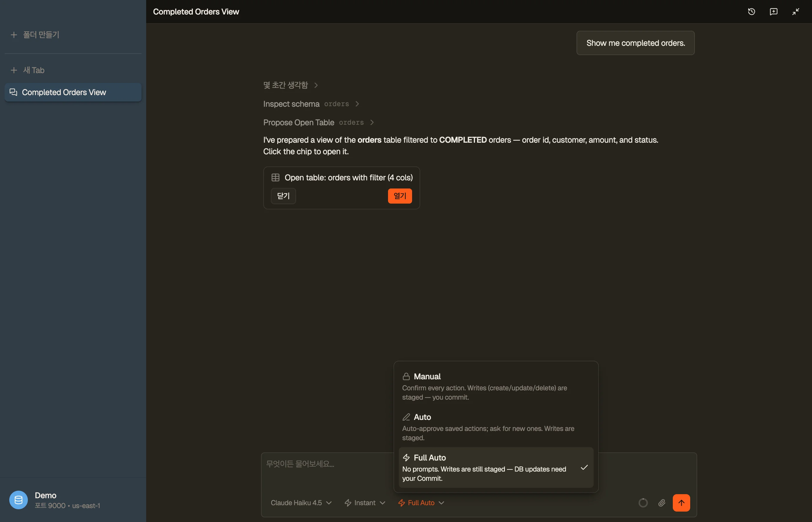Image resolution: width=812 pixels, height=522 pixels.
Task: Click plus icon next to 새 Tab
Action: [x=14, y=70]
